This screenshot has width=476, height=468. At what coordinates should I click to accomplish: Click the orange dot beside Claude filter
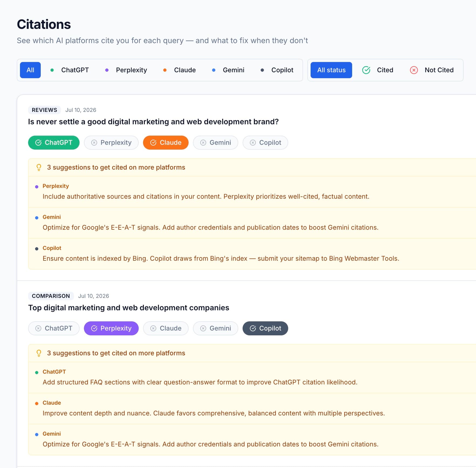point(165,70)
